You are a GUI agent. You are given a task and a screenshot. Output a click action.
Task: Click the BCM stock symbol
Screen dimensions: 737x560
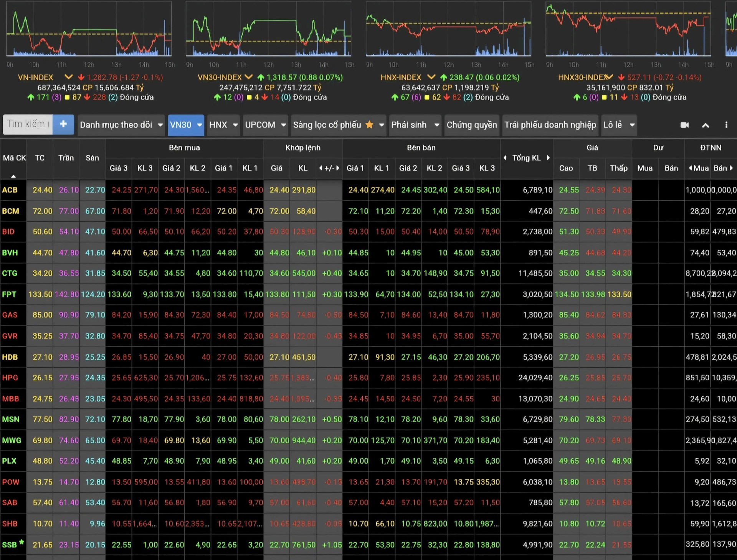tap(10, 211)
